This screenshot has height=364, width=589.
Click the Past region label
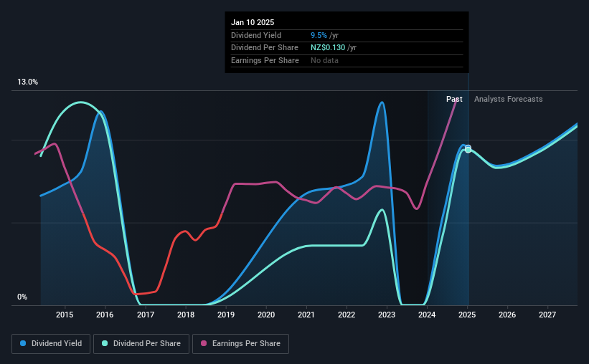click(x=454, y=99)
